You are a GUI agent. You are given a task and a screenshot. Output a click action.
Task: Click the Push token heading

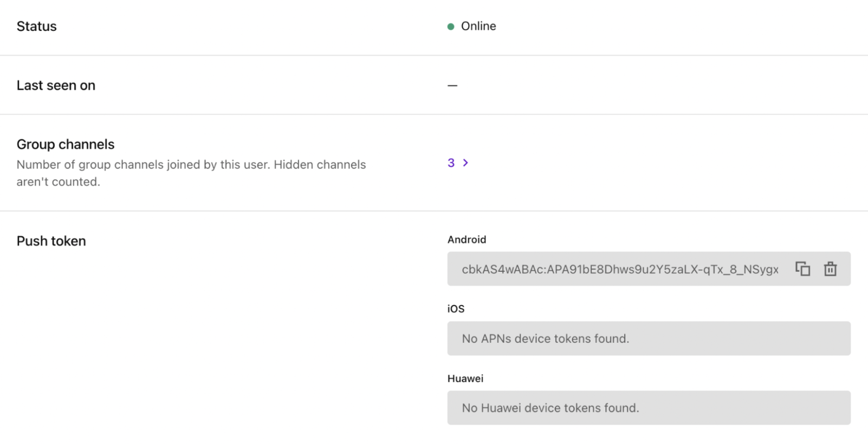(51, 241)
